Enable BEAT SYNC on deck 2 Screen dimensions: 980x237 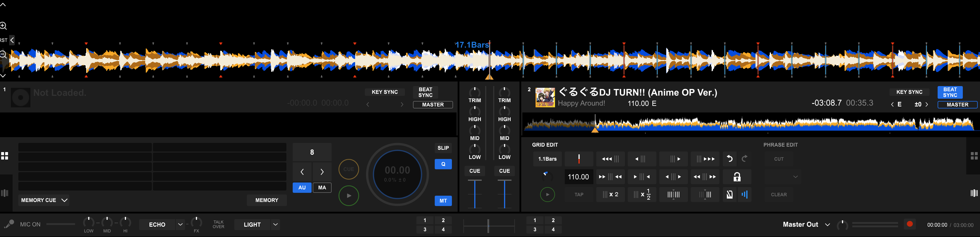950,92
